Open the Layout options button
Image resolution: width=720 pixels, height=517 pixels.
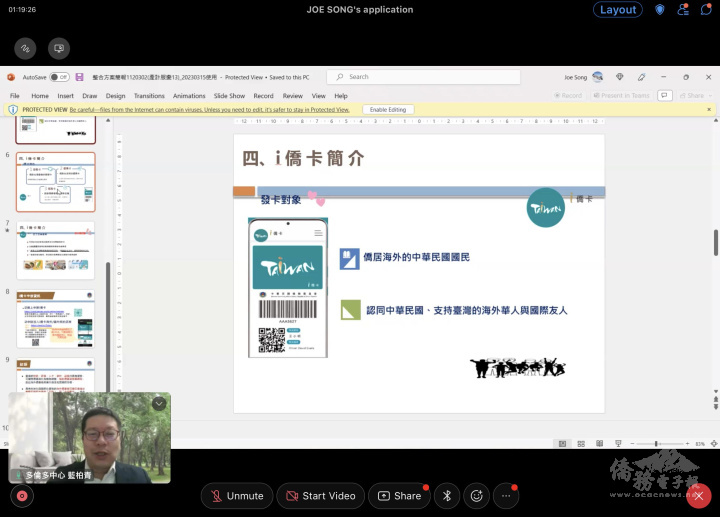(x=617, y=10)
